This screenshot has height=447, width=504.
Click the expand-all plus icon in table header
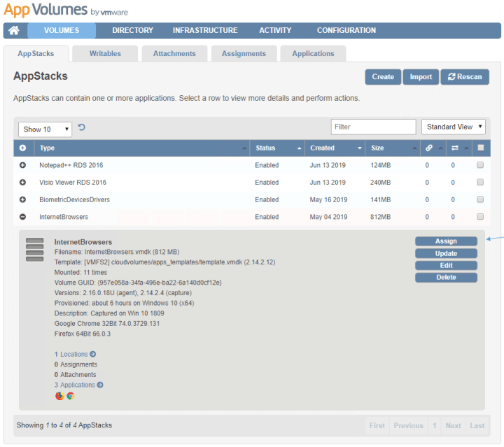pos(22,148)
